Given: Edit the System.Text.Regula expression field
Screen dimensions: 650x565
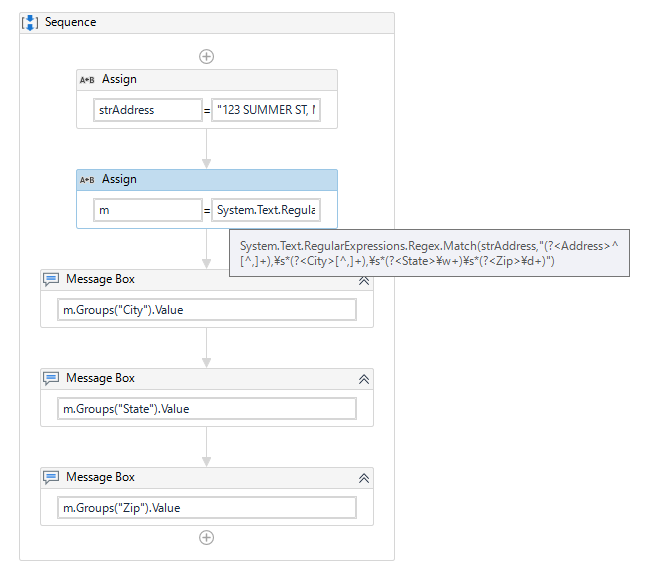Looking at the screenshot, I should tap(266, 210).
